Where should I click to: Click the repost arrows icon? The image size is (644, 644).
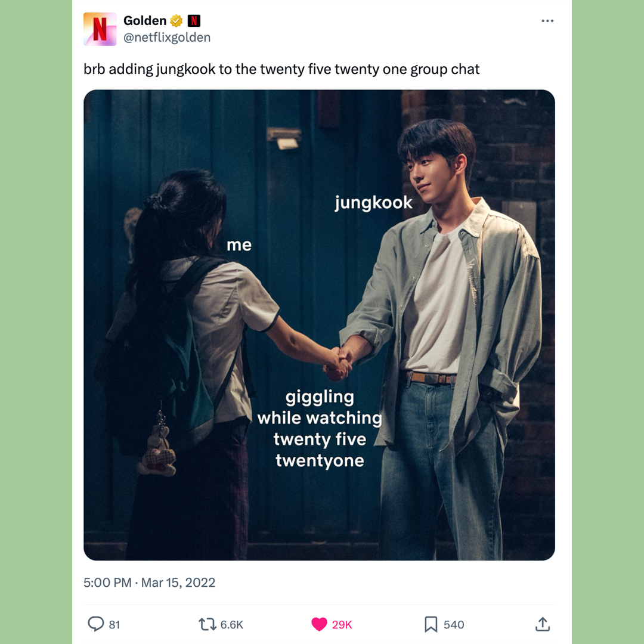click(x=208, y=624)
